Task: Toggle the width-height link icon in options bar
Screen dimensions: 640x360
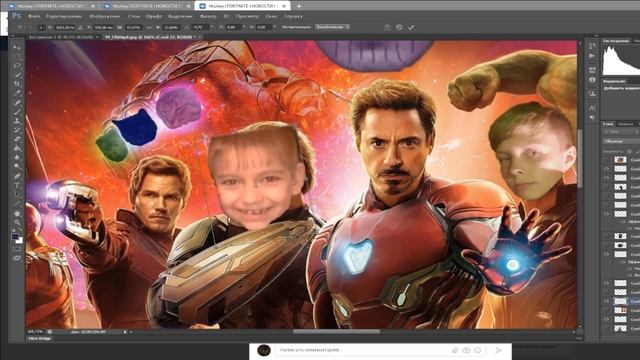Action: point(150,27)
